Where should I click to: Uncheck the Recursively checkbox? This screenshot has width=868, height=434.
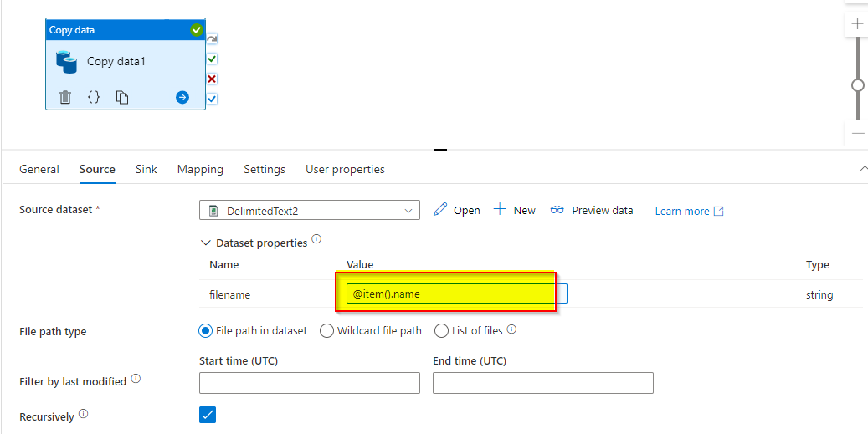pyautogui.click(x=208, y=415)
